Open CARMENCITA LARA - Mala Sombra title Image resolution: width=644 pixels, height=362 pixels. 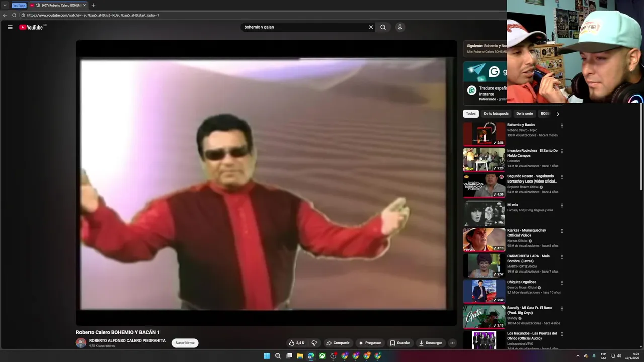point(528,258)
